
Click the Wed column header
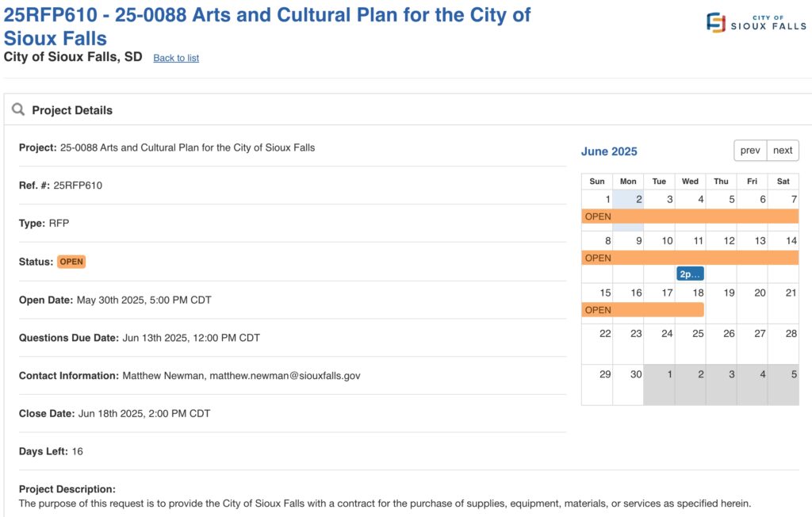point(690,182)
